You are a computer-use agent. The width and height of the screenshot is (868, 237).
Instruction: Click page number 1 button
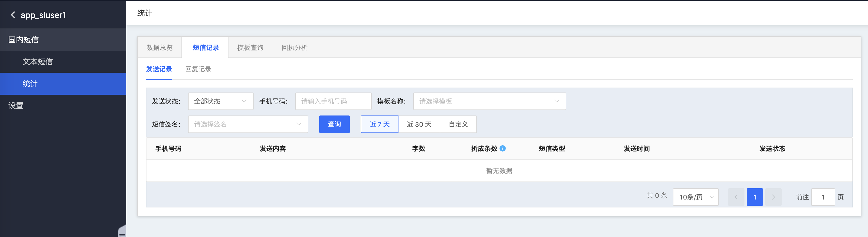755,197
